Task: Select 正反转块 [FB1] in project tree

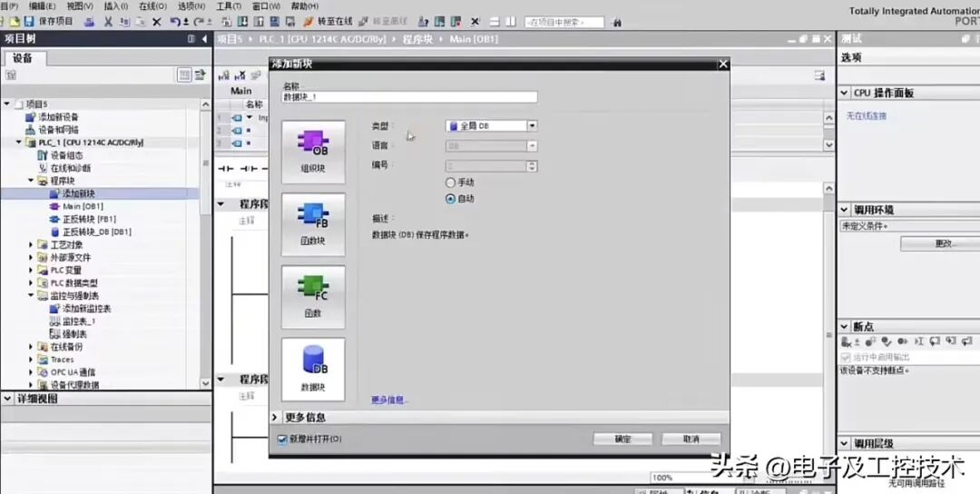Action: tap(83, 219)
